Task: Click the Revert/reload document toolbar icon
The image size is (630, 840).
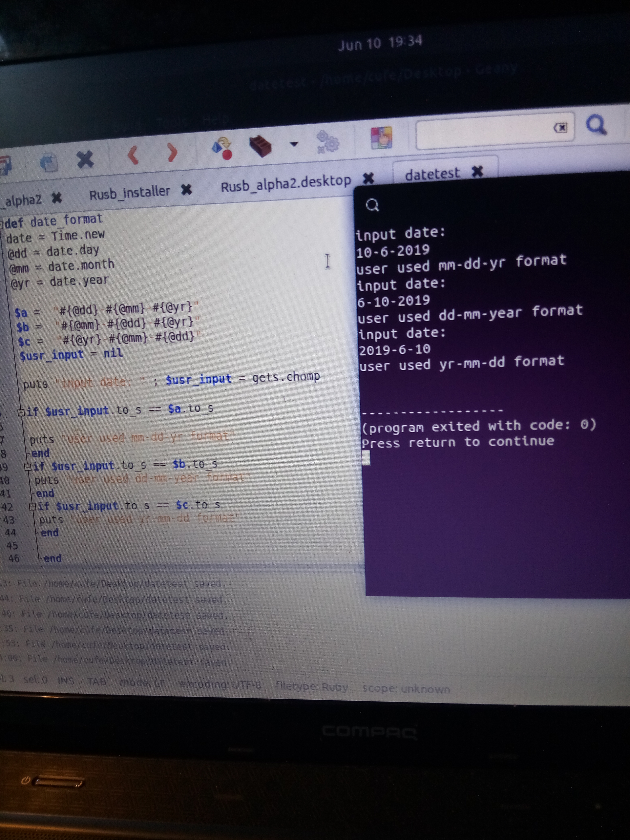Action: pos(49,162)
